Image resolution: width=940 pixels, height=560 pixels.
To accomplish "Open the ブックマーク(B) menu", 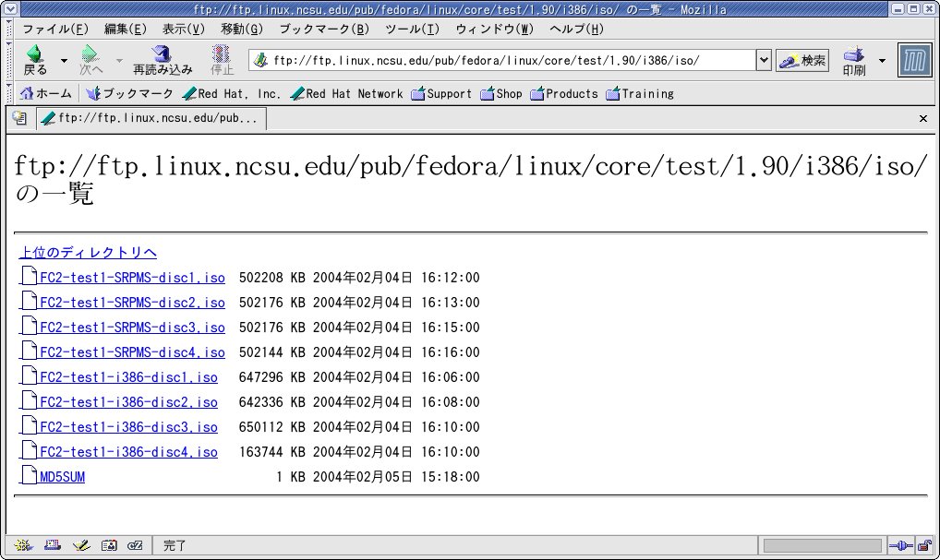I will click(323, 29).
